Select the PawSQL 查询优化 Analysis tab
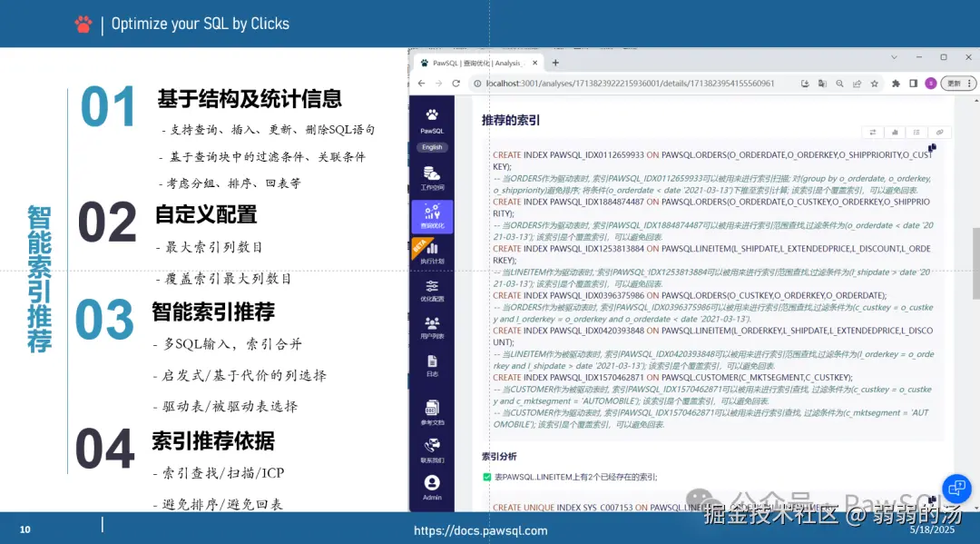 (478, 63)
